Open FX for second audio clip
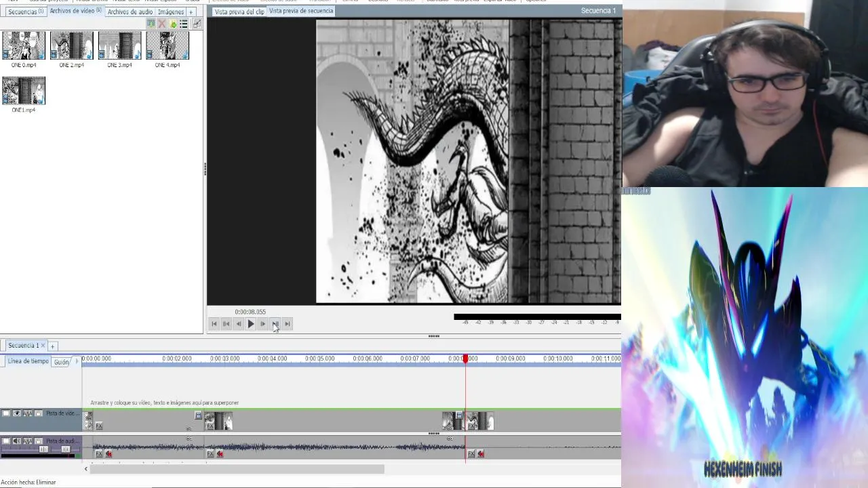 coord(210,453)
